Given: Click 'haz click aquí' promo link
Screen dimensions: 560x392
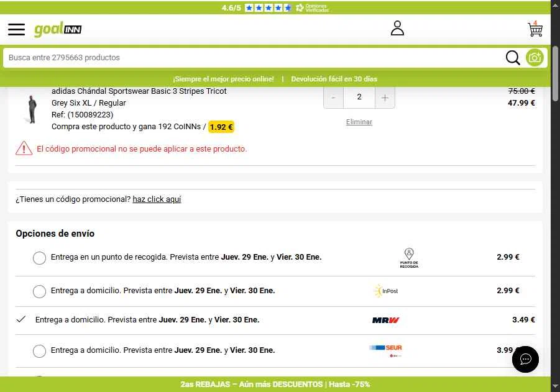Looking at the screenshot, I should (x=157, y=199).
